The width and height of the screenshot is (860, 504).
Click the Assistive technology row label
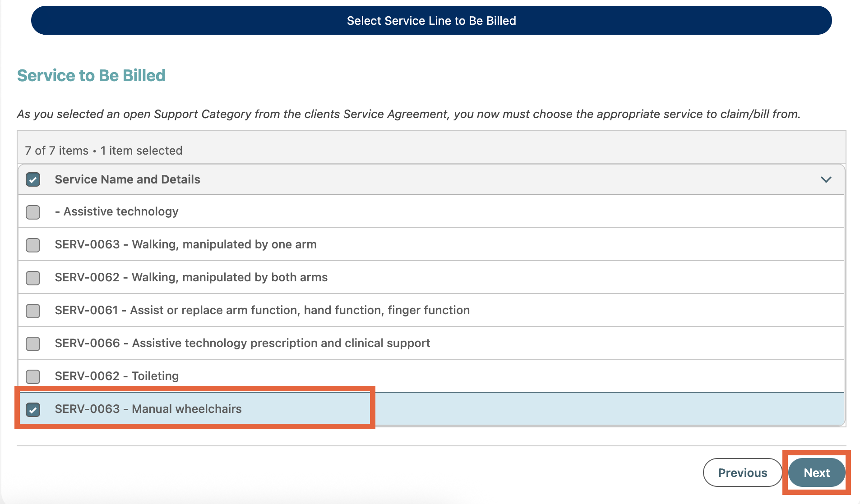point(120,211)
